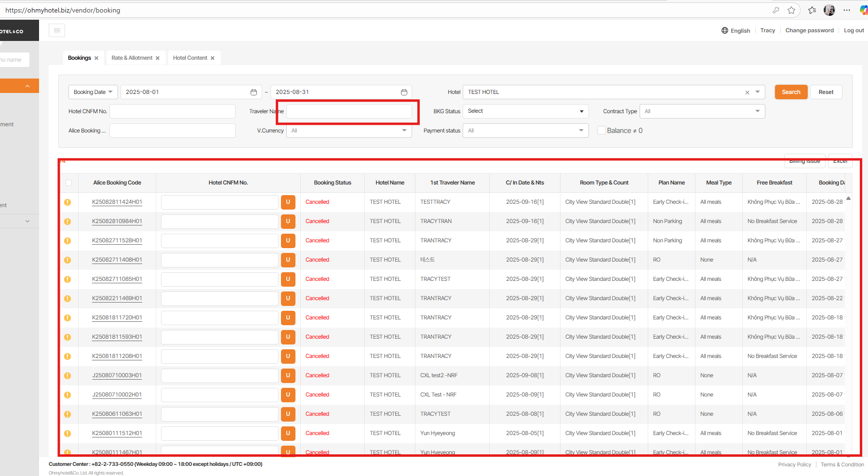Close the Rate & Allotment tab
This screenshot has height=476, width=868.
point(158,58)
